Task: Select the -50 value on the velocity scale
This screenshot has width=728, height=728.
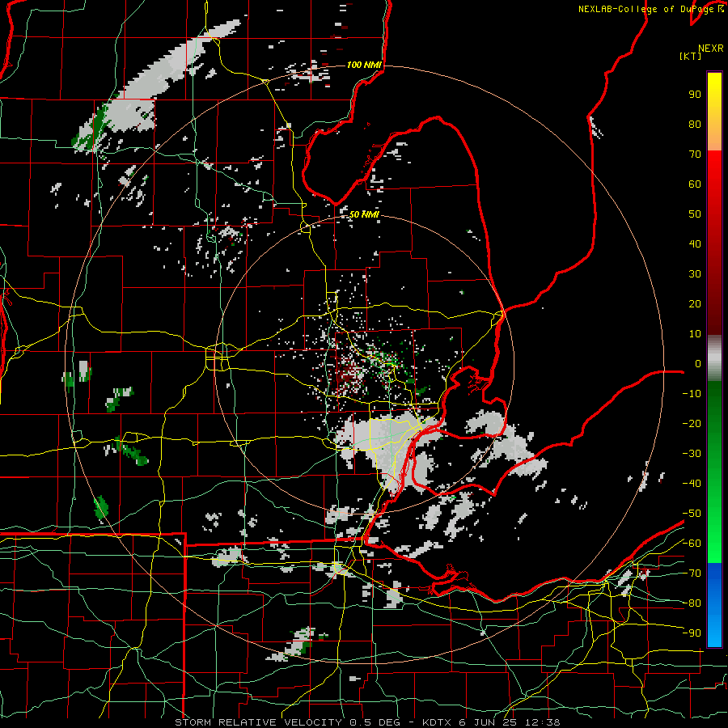Action: [x=692, y=514]
